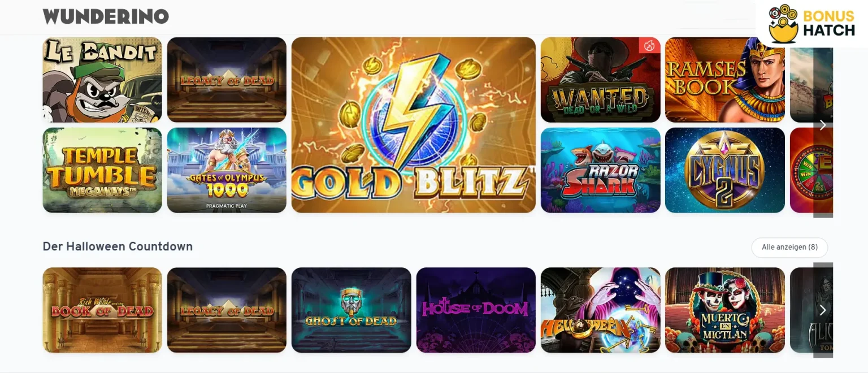Viewport: 868px width, 373px height.
Task: Open Legacy of Dead in top row
Action: tap(227, 80)
